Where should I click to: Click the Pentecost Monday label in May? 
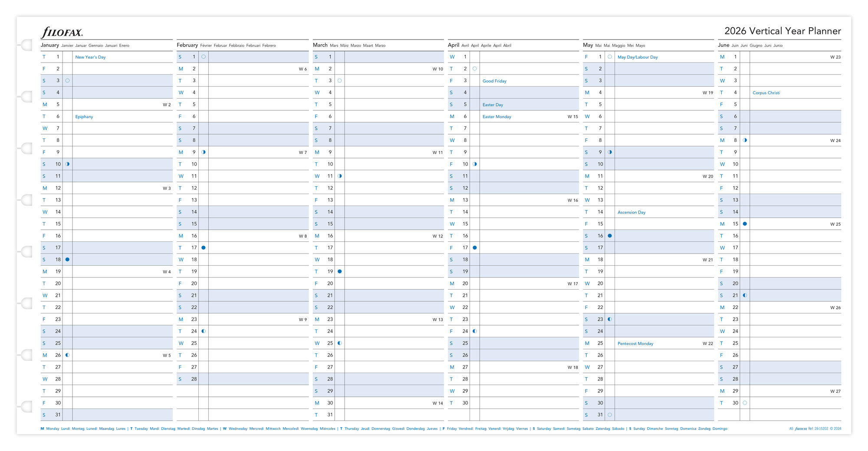click(635, 344)
